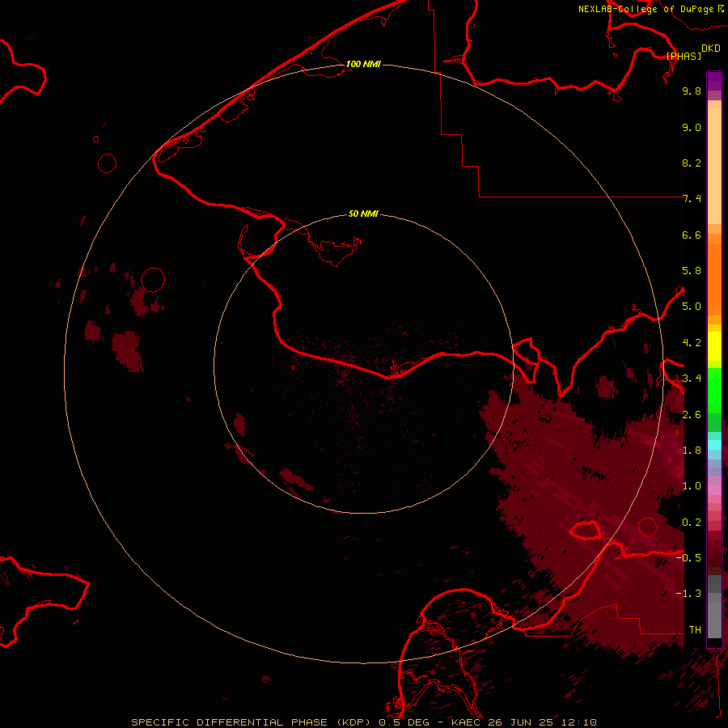The width and height of the screenshot is (728, 728).
Task: Click the green segment of the color bar
Action: pyautogui.click(x=714, y=392)
